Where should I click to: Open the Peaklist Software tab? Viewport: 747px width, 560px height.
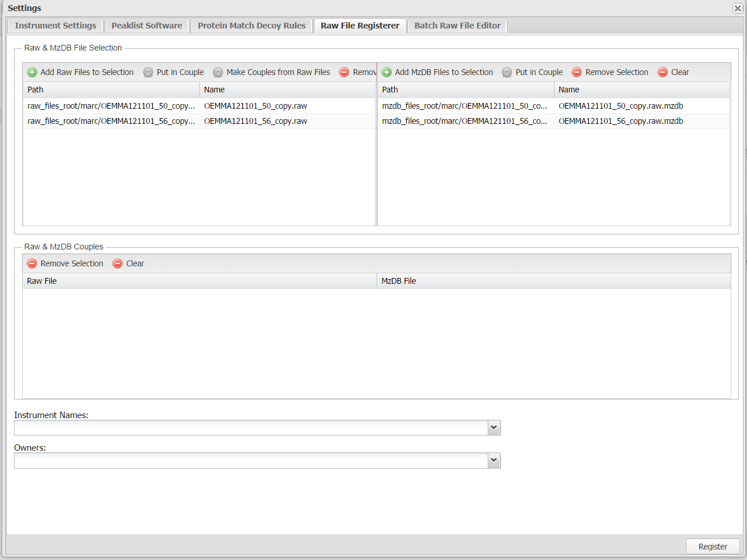[146, 26]
